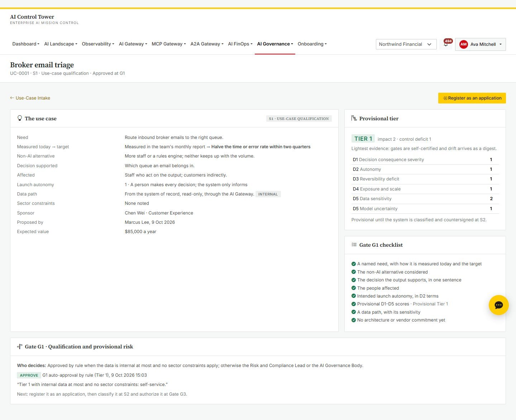Click the D5 Data sensitivity row
The width and height of the screenshot is (516, 420).
pyautogui.click(x=425, y=199)
